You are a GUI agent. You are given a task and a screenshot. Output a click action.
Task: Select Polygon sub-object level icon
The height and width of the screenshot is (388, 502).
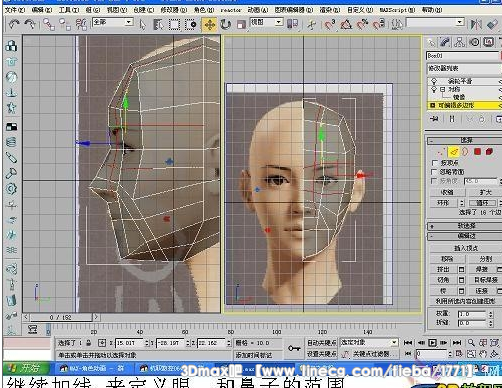pos(477,152)
